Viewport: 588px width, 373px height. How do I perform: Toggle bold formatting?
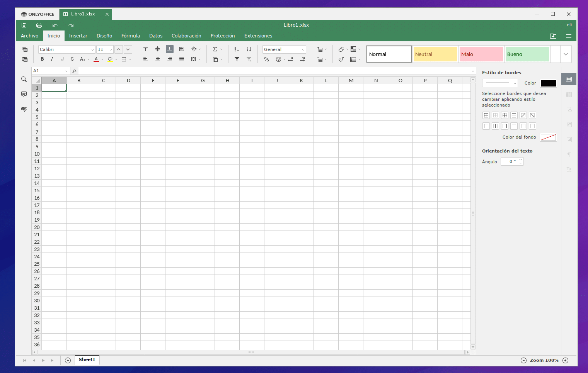coord(42,59)
